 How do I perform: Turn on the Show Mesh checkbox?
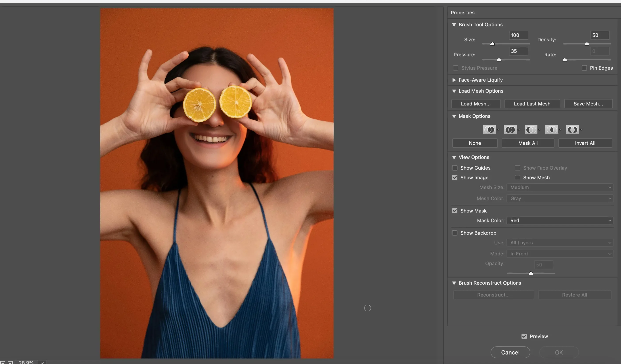click(518, 178)
